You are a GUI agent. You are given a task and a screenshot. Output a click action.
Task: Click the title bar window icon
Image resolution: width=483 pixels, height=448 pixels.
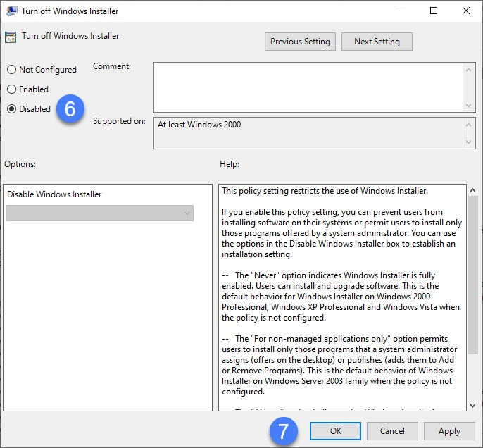tap(11, 11)
